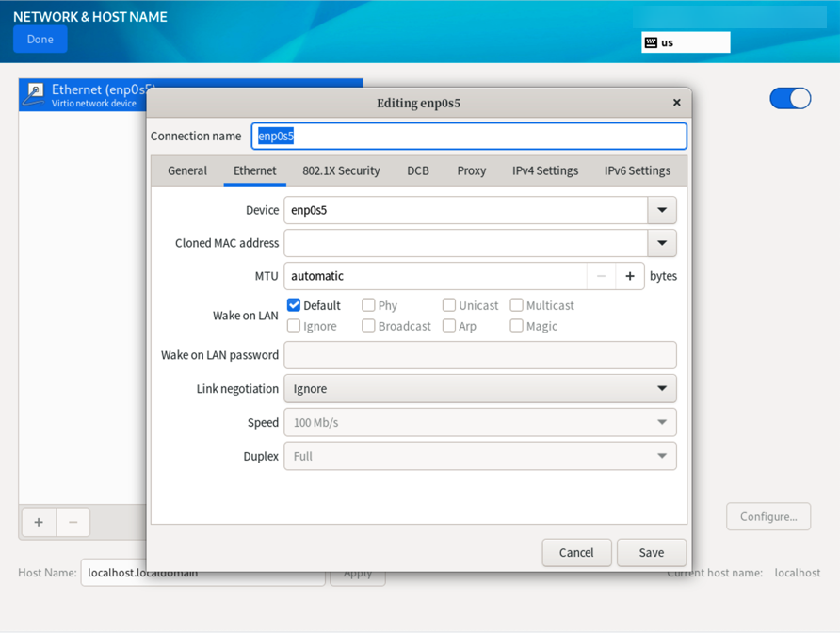Enable the Magic Wake on LAN checkbox
840x633 pixels.
516,326
